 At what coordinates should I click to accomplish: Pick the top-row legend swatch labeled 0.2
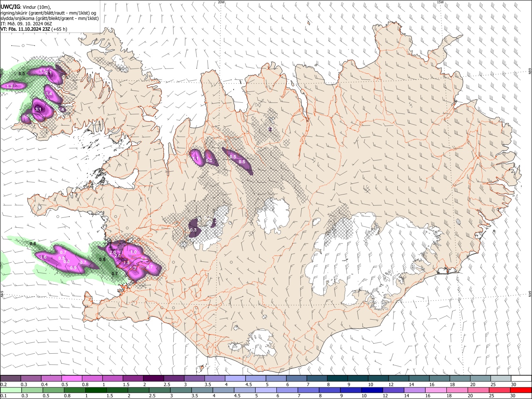coord(10,379)
